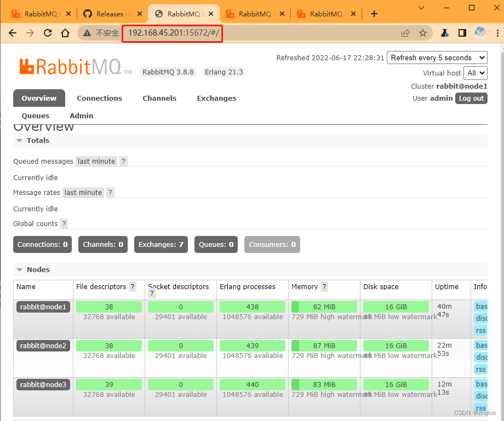Image resolution: width=504 pixels, height=421 pixels.
Task: Close the first RabbitMQ tab
Action: coord(68,14)
